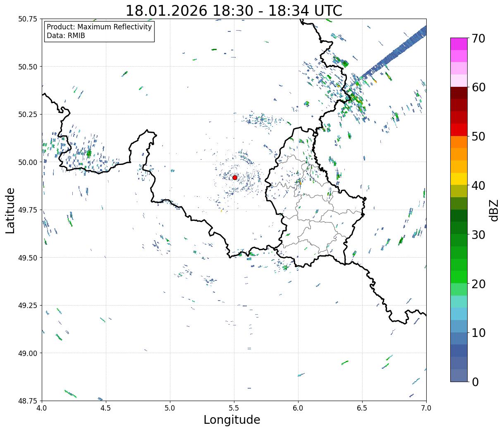Click the orange colorbar segment below 50
This screenshot has width=504, height=430.
pyautogui.click(x=459, y=142)
